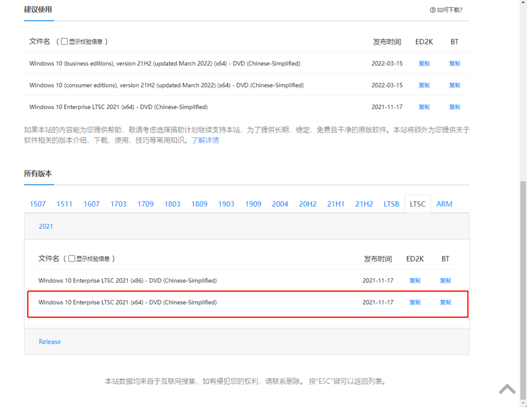
Task: Open the 1903 version tab
Action: (226, 204)
